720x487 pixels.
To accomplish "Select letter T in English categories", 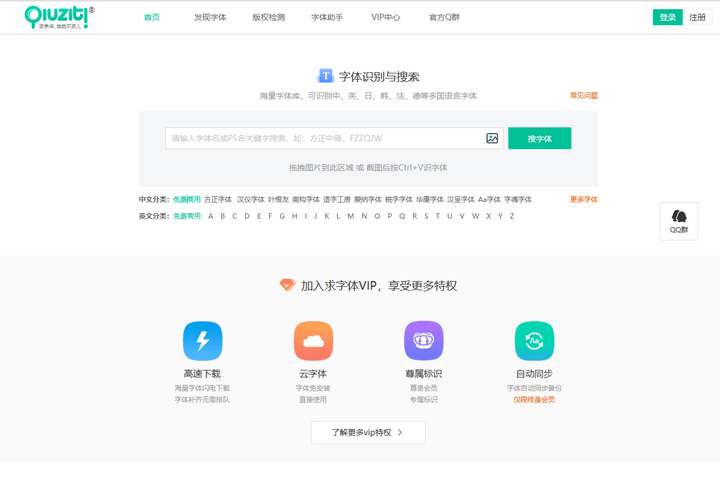I will (x=438, y=216).
